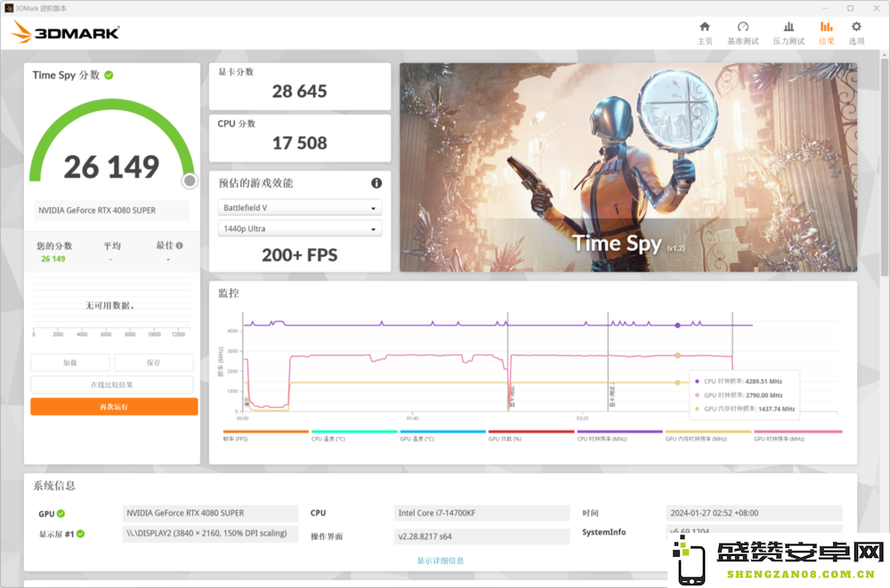
Task: Click the orange data point on the pink line
Action: (x=677, y=355)
